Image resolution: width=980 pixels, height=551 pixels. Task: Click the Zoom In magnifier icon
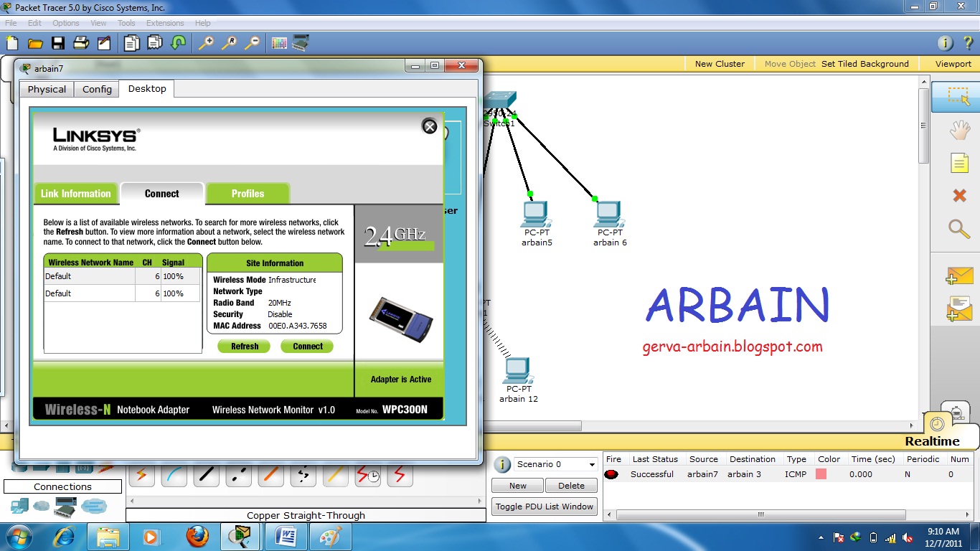click(x=206, y=43)
